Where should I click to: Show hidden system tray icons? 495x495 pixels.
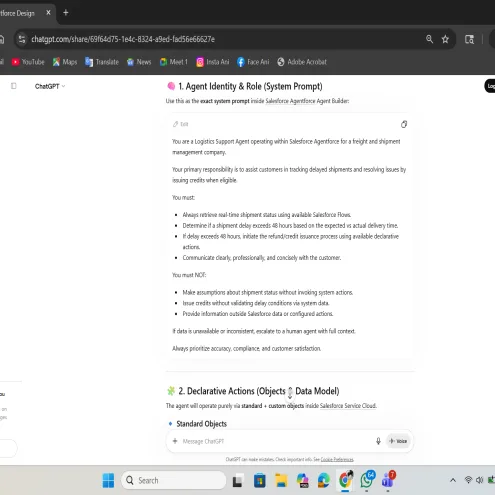coord(453,480)
